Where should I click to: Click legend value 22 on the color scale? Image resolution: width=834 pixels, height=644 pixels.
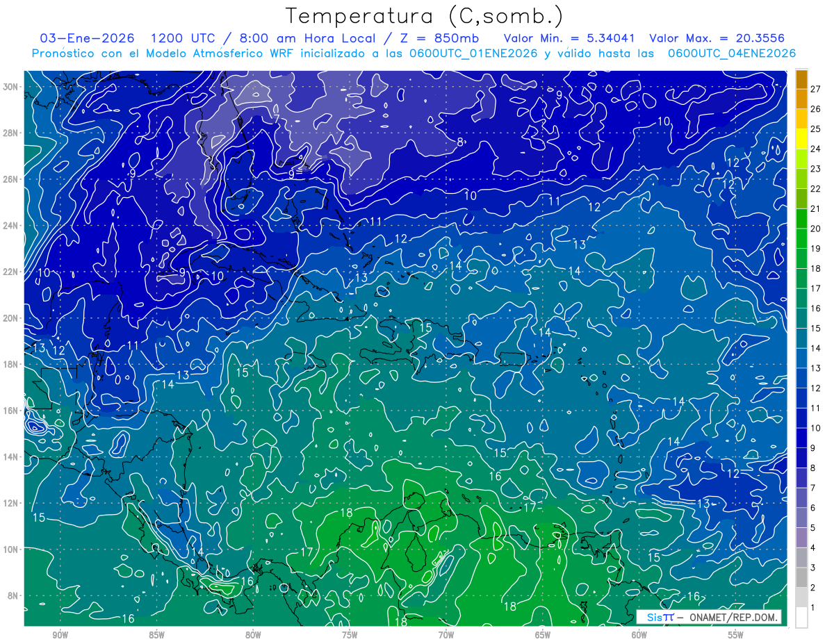(815, 188)
